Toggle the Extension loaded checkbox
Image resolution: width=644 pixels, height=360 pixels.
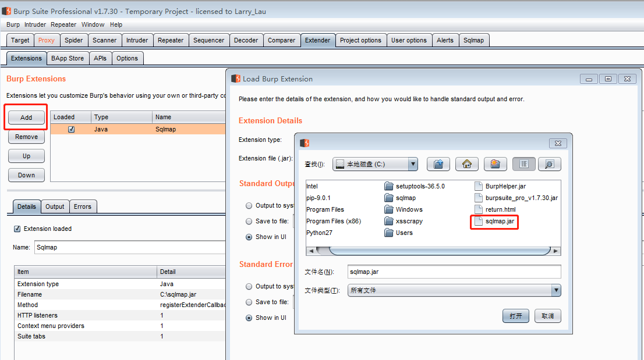click(x=17, y=229)
